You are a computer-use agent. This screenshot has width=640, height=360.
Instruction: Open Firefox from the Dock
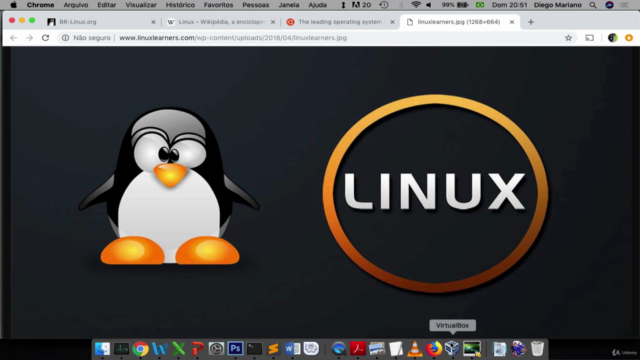pyautogui.click(x=434, y=349)
